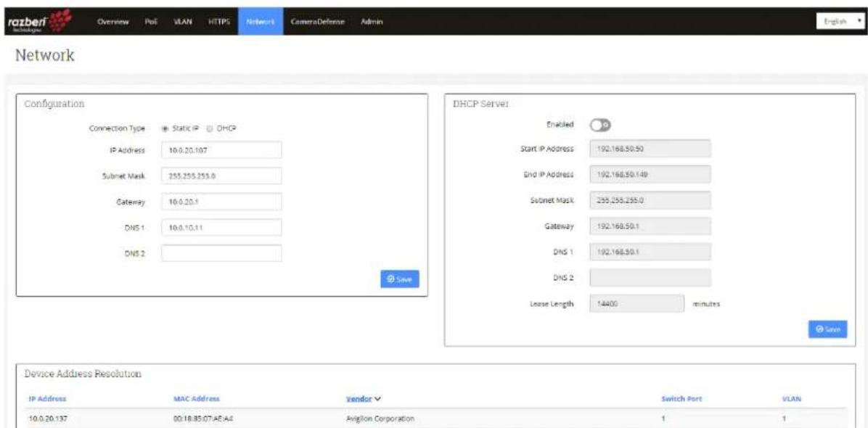
Task: Select the Static IP radio button
Action: coord(165,128)
